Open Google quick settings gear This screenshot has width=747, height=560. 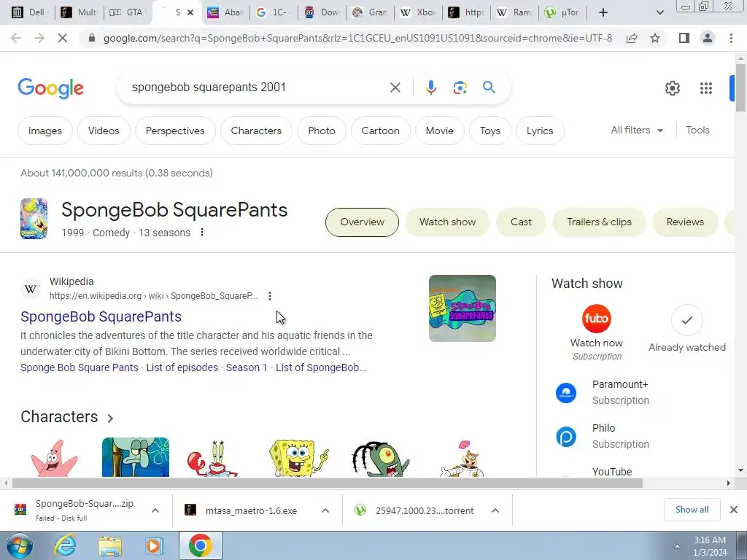pyautogui.click(x=672, y=88)
